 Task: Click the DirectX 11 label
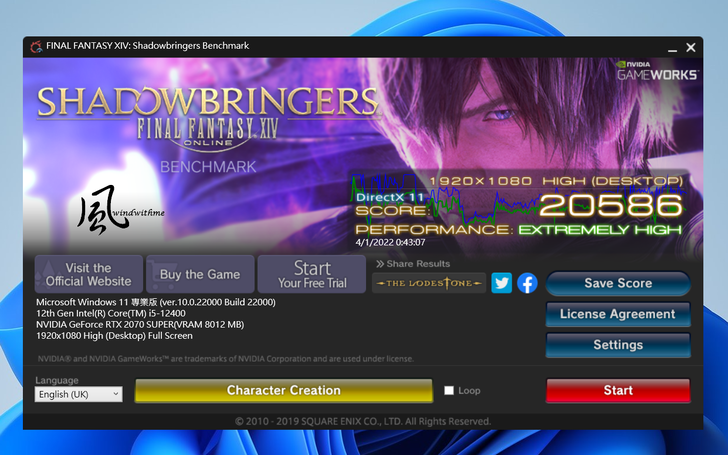click(390, 197)
